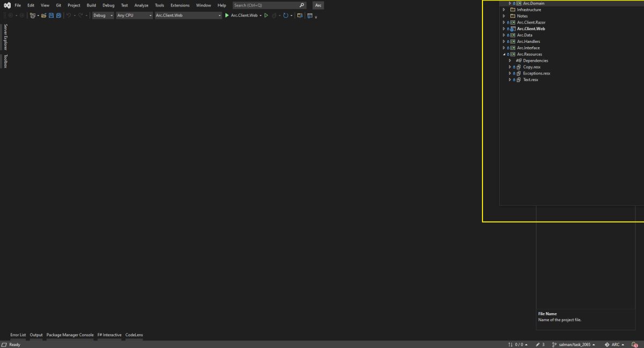644x348 pixels.
Task: Expand the Text.resx node
Action: pyautogui.click(x=510, y=80)
